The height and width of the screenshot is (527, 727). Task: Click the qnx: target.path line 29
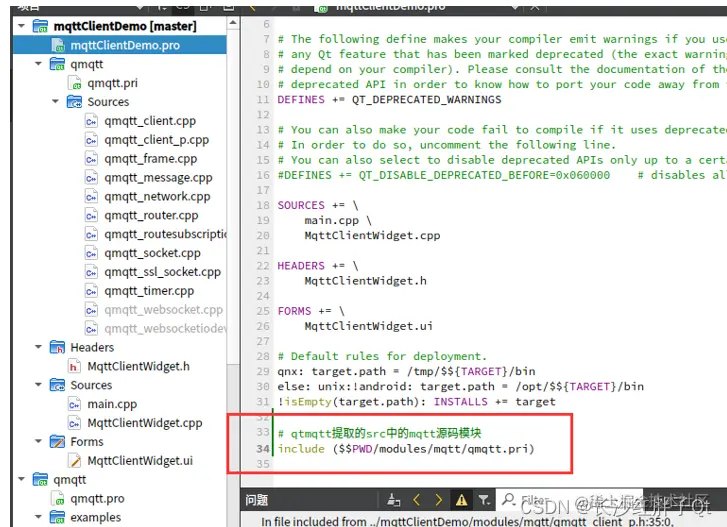coord(406,371)
